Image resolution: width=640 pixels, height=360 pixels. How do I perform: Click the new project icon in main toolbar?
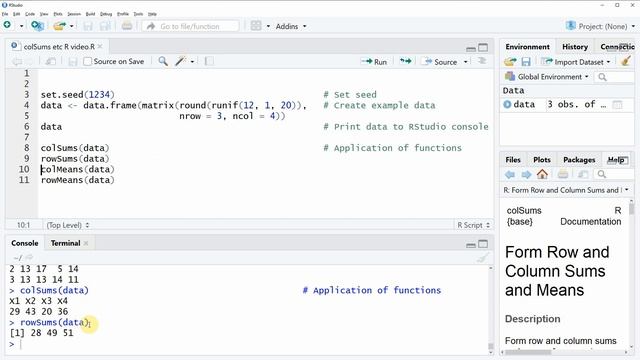37,26
